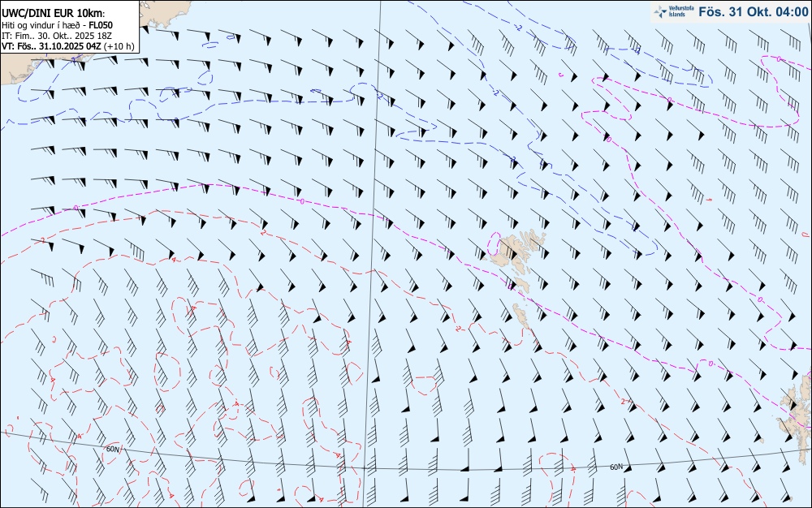Click the 'Fös. 31 Okt. 04:00' timestamp
The image size is (812, 508).
click(x=753, y=11)
